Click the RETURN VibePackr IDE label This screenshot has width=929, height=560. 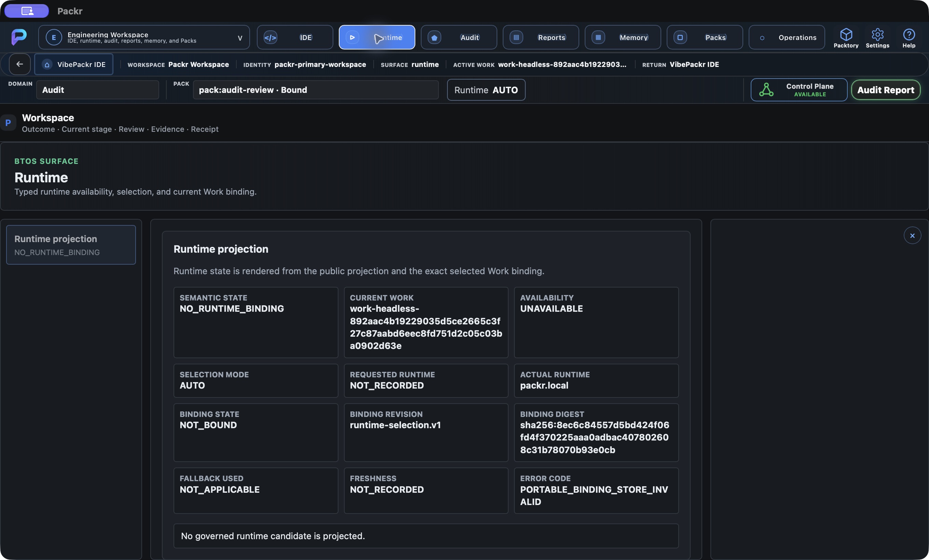point(680,65)
